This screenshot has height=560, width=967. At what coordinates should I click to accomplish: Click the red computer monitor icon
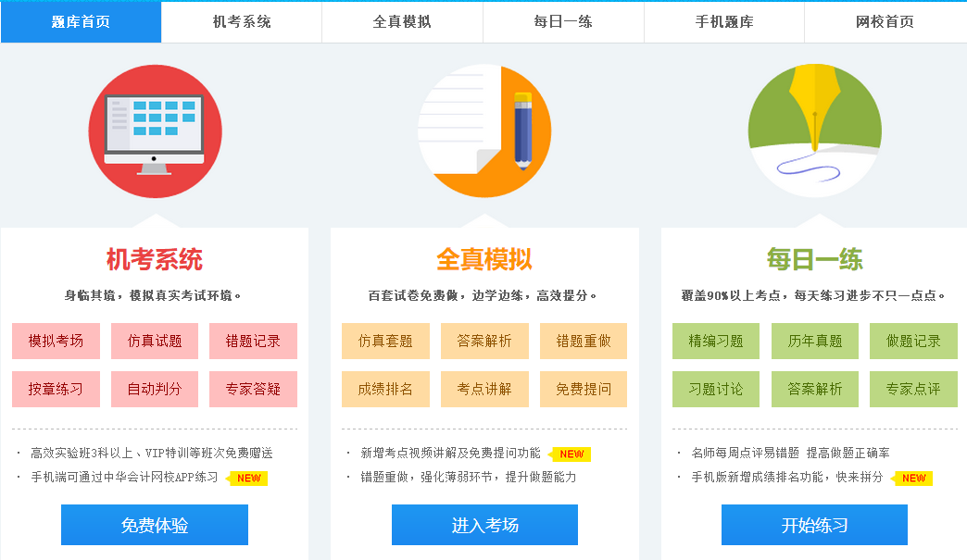coord(155,131)
